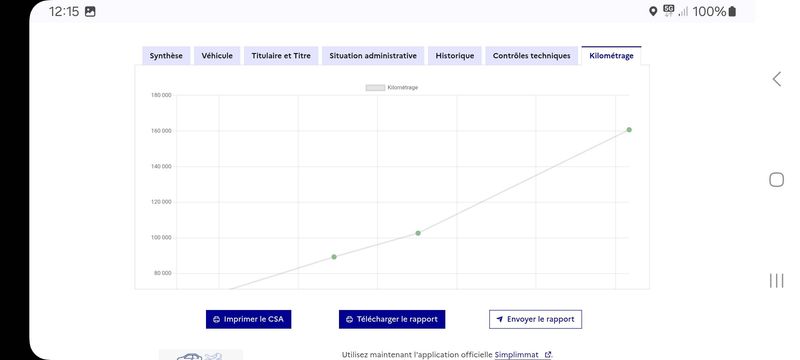Tap the battery icon in status bar

tap(732, 11)
